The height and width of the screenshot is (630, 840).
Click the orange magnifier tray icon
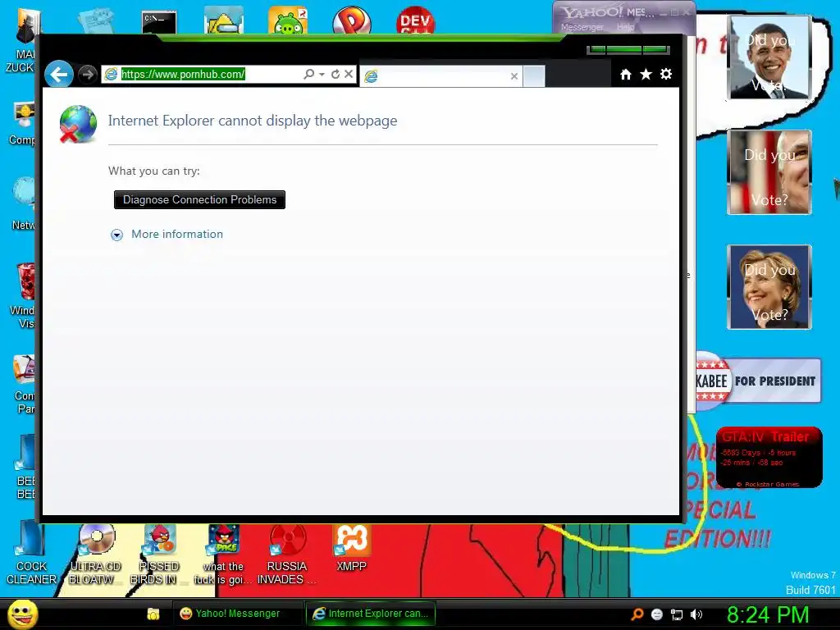point(637,614)
